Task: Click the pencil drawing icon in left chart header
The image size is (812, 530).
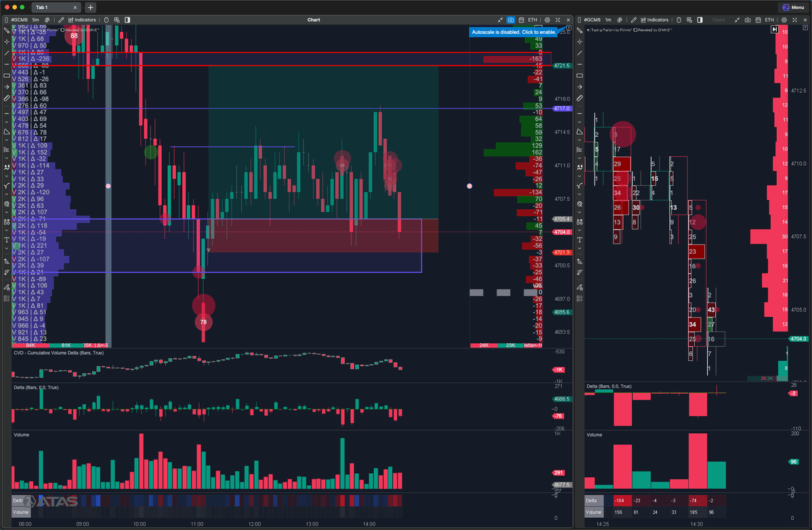Action: coord(61,20)
